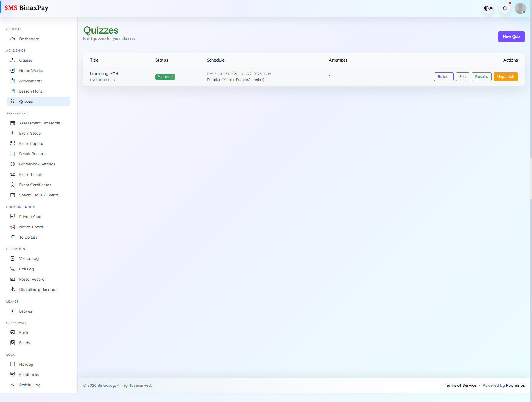532x402 pixels.
Task: Open the Call Log phone icon
Action: tap(13, 269)
